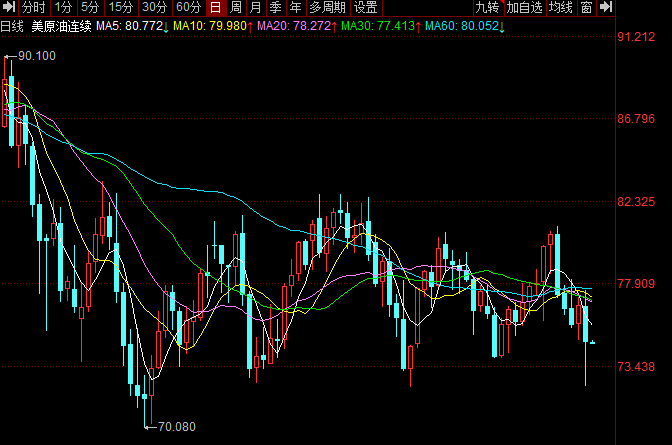
Task: Switch to the 月 monthly chart
Action: point(255,7)
